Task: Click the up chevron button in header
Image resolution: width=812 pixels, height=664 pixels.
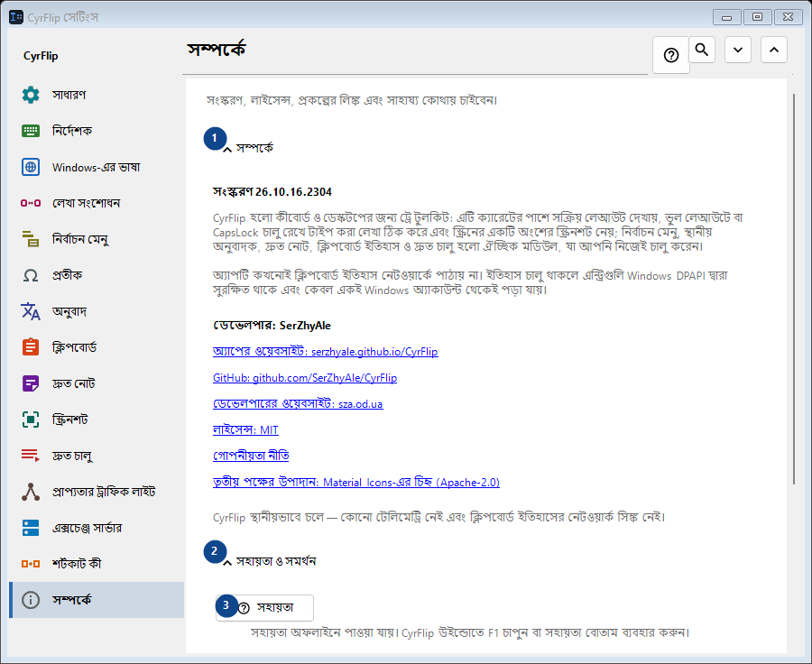Action: coord(774,50)
